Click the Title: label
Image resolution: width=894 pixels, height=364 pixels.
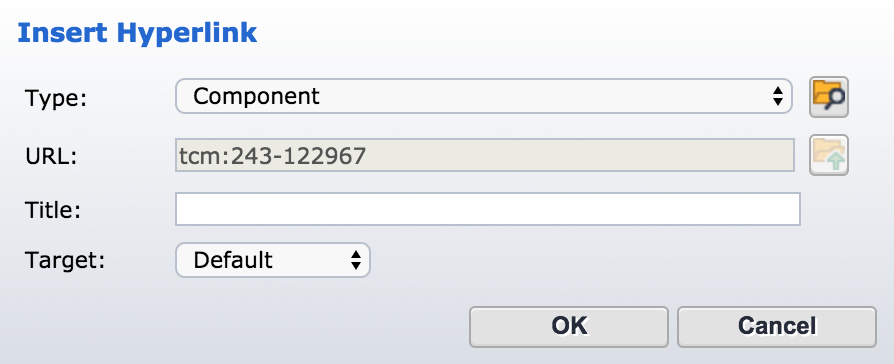pos(53,211)
